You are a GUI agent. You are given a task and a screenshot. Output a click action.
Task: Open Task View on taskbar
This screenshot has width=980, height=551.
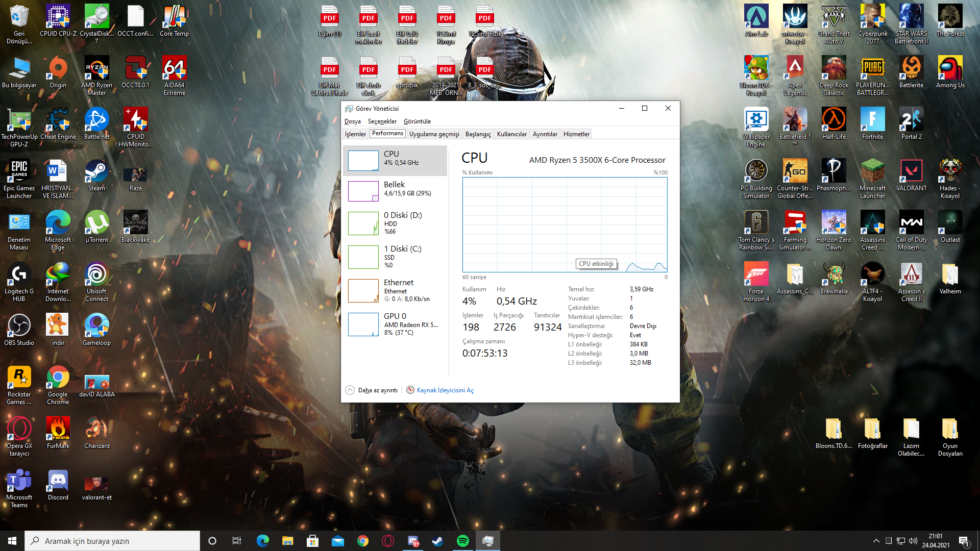237,541
